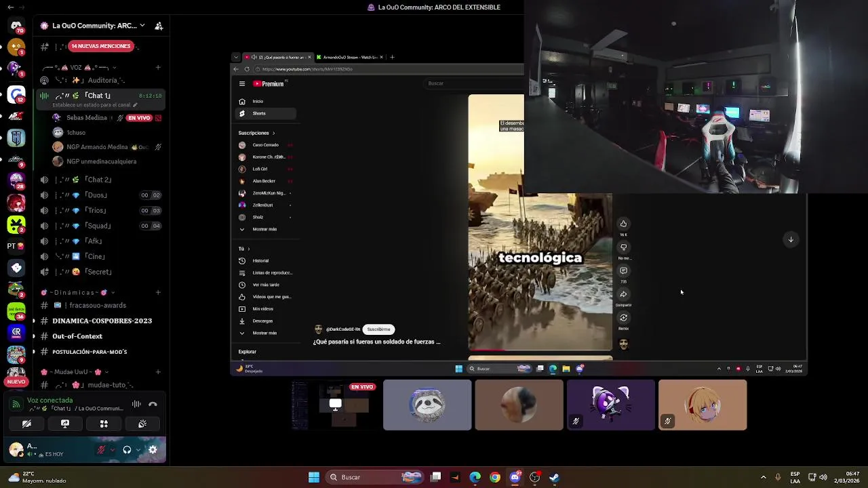This screenshot has height=488, width=868.
Task: Open the activities button in voice panel
Action: click(104, 424)
